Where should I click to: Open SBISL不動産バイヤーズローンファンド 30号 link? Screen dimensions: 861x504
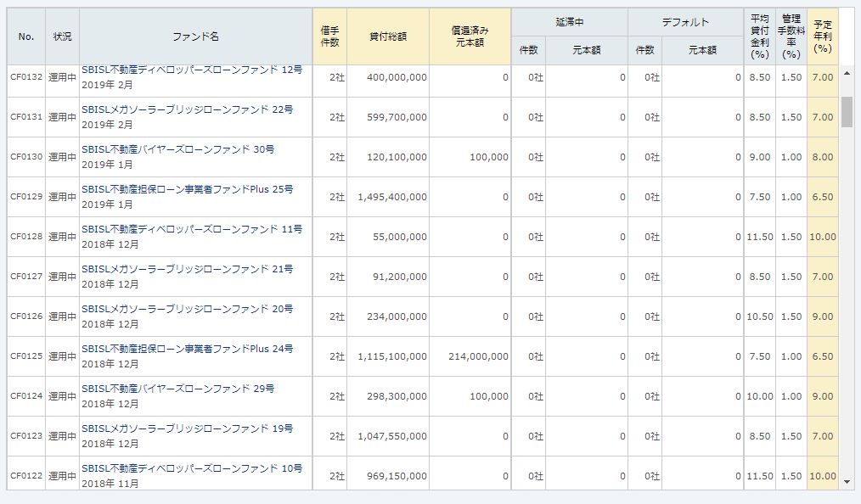pyautogui.click(x=178, y=149)
